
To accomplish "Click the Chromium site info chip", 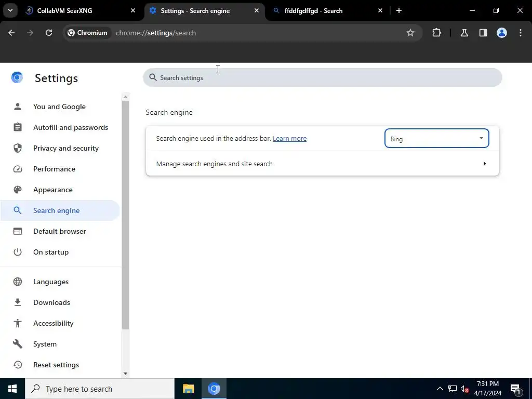I will pyautogui.click(x=88, y=33).
